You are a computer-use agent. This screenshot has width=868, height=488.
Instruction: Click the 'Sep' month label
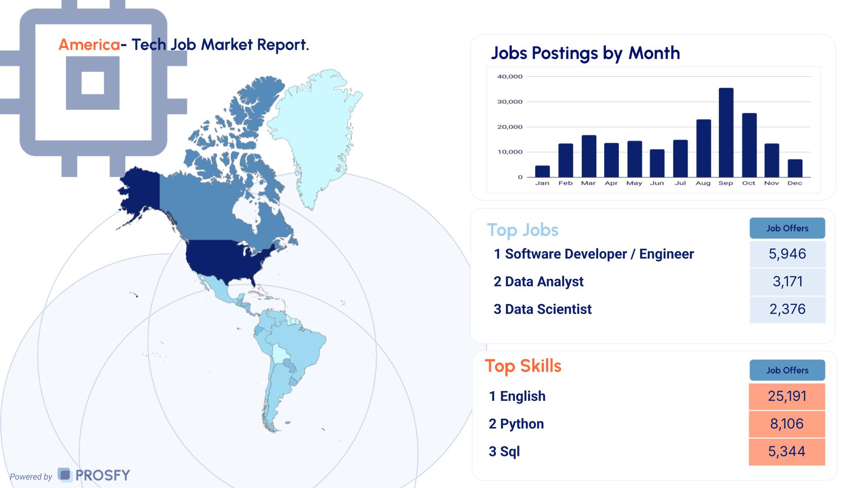click(x=726, y=183)
